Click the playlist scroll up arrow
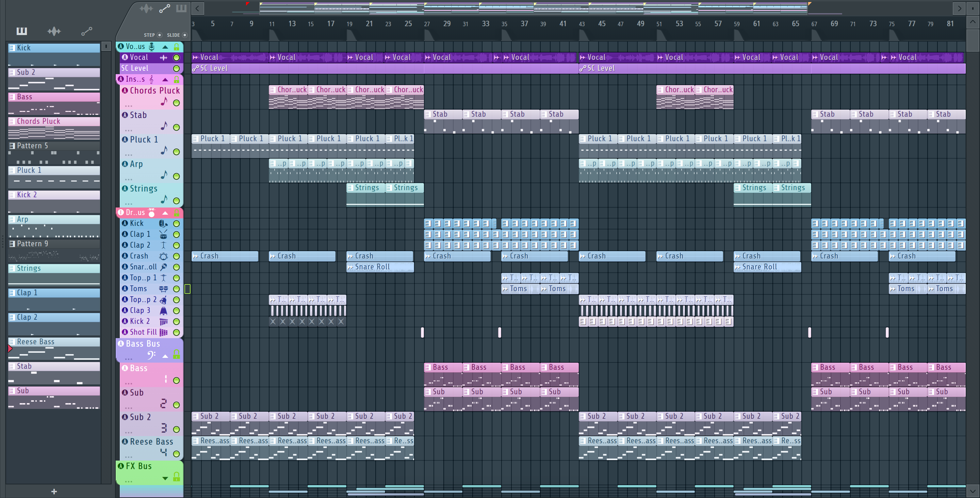This screenshot has height=498, width=980. 973,22
